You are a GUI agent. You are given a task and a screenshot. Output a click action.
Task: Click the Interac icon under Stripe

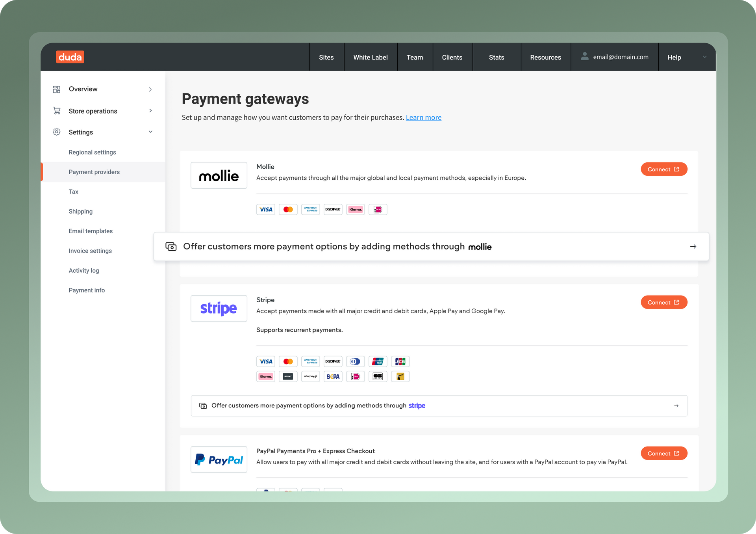coord(400,376)
